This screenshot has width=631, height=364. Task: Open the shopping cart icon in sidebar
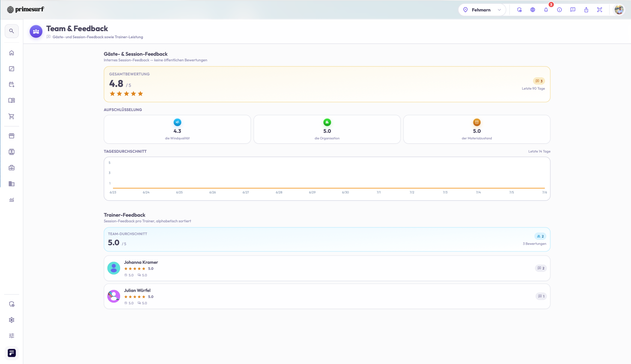tap(12, 116)
